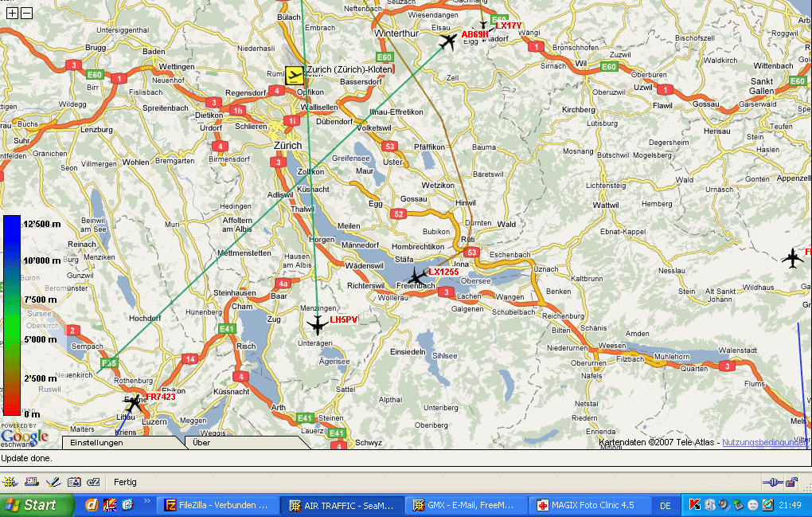Select aircraft LH5PV on the map
812x517 pixels.
(318, 323)
